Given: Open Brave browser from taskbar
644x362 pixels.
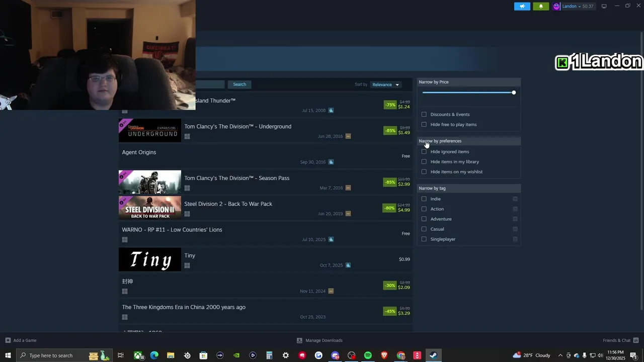Looking at the screenshot, I should (x=384, y=355).
